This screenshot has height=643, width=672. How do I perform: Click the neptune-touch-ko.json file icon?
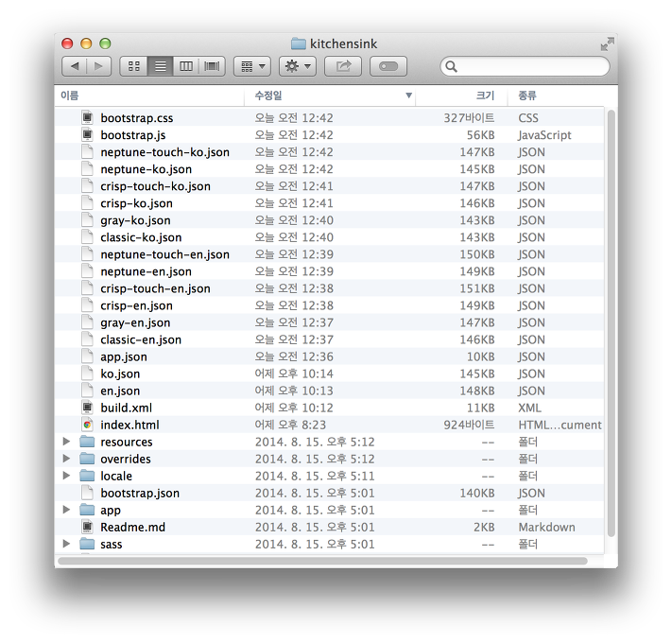[88, 151]
